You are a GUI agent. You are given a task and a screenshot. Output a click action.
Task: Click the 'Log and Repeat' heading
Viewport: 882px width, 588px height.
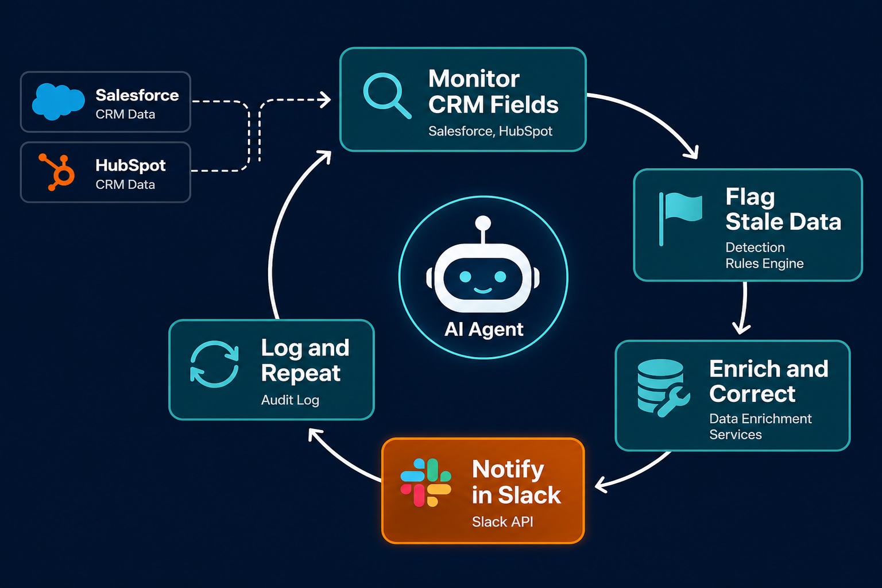(x=305, y=360)
